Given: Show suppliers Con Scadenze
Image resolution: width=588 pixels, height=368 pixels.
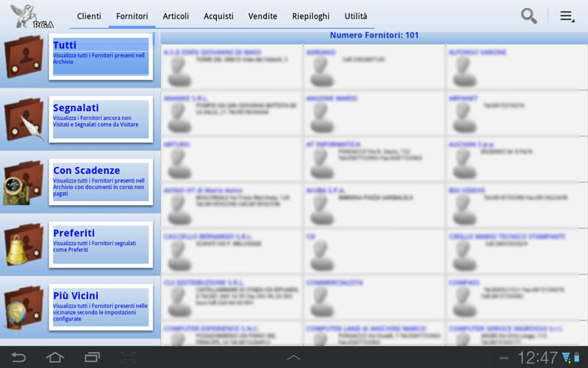Looking at the screenshot, I should tap(101, 182).
